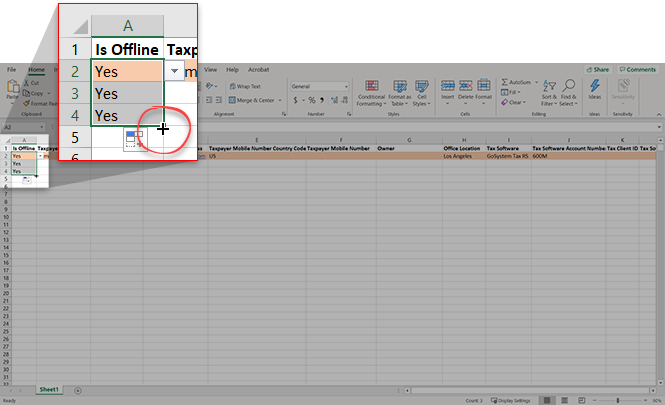Apply the comma style
The width and height of the screenshot is (665, 405).
click(322, 100)
